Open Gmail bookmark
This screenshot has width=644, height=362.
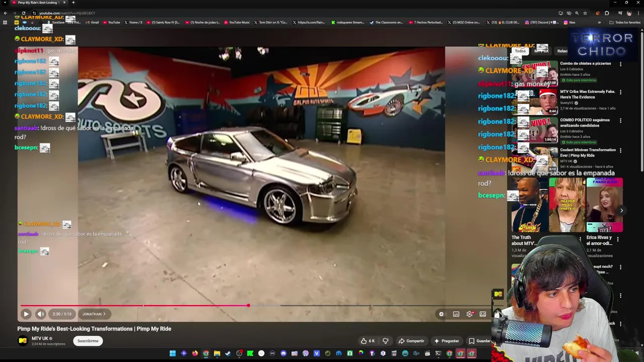(92, 22)
